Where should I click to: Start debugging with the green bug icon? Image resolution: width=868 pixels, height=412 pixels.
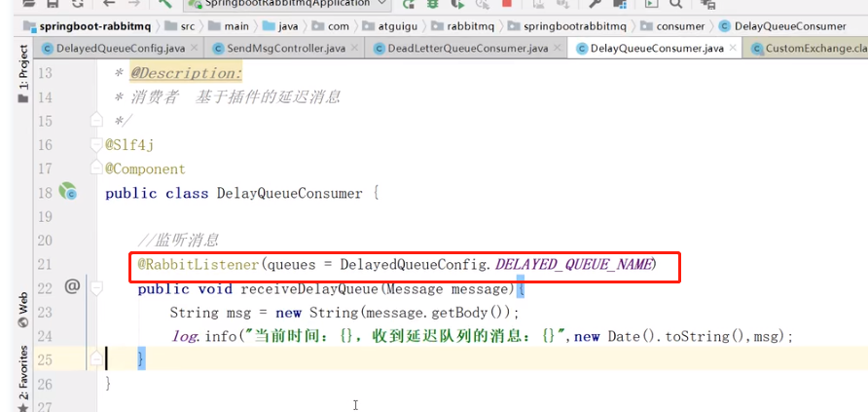click(432, 3)
